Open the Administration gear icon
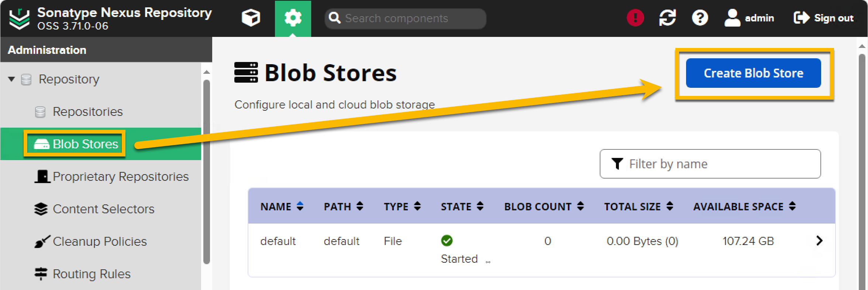This screenshot has width=868, height=290. (293, 18)
